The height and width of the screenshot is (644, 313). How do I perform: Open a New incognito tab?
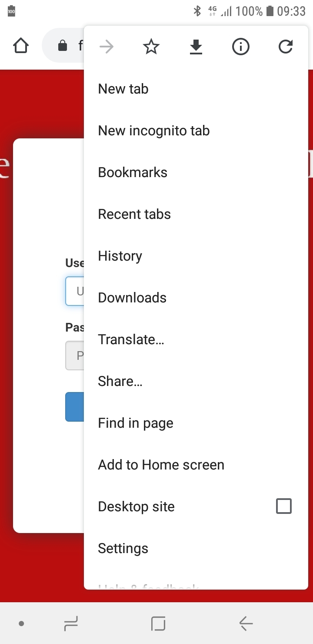point(196,131)
